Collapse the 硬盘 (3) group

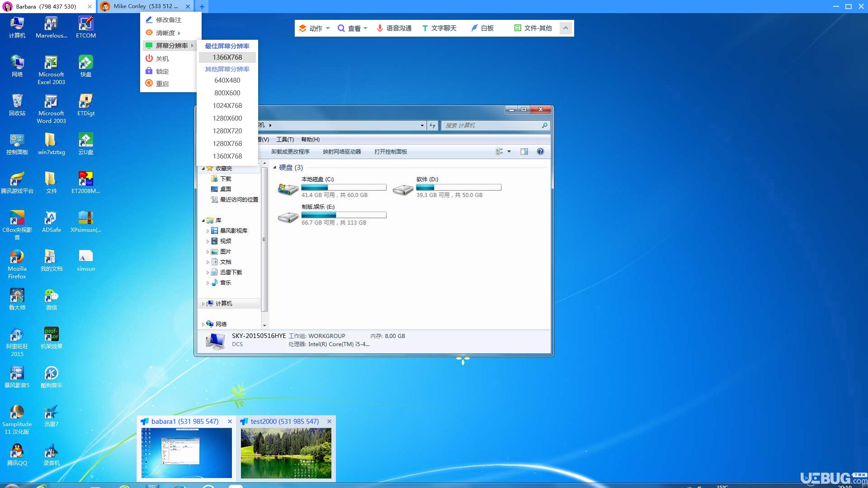[x=274, y=167]
